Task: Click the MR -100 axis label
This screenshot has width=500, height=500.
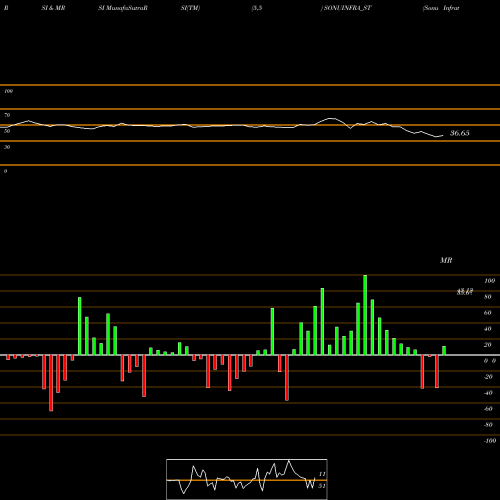Action: 489,441
